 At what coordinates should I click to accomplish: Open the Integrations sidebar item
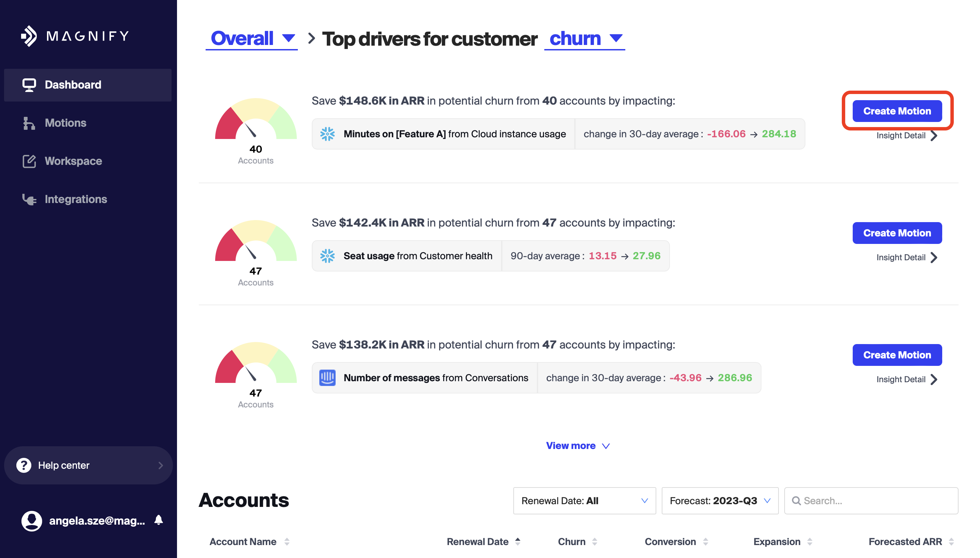pos(76,199)
